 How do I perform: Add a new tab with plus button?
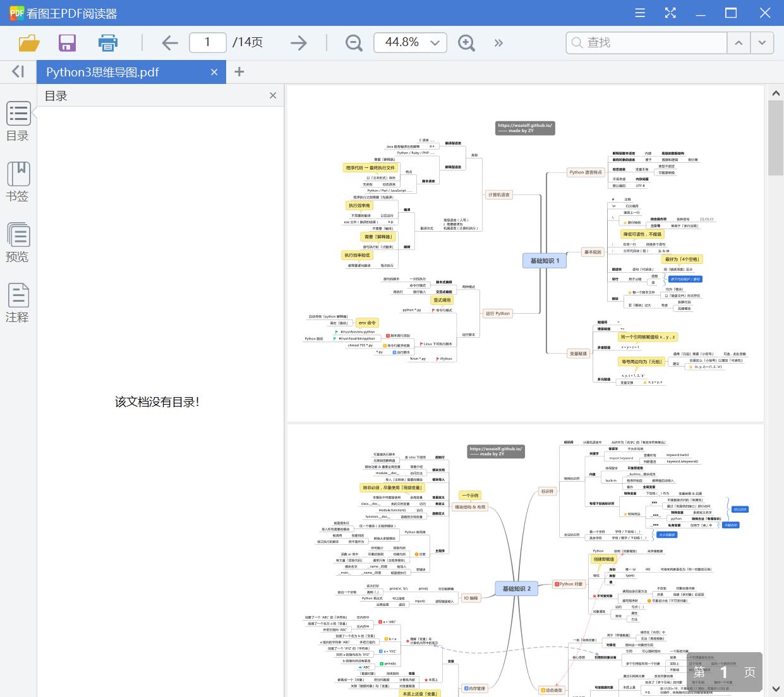[x=239, y=72]
